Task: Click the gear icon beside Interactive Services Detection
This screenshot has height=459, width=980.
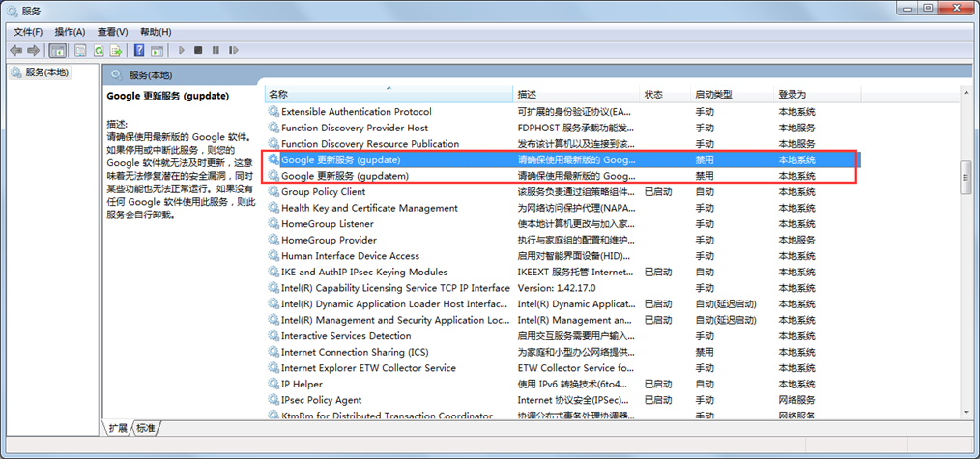Action: (x=274, y=336)
